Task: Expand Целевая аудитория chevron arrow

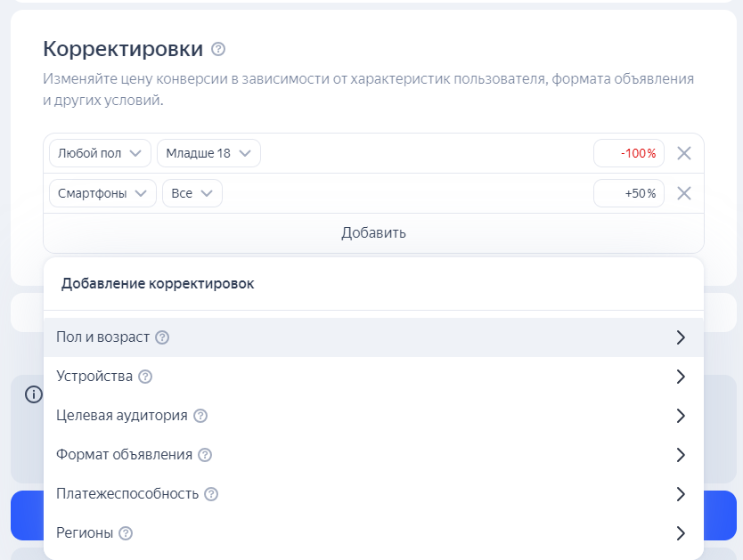Action: point(681,416)
